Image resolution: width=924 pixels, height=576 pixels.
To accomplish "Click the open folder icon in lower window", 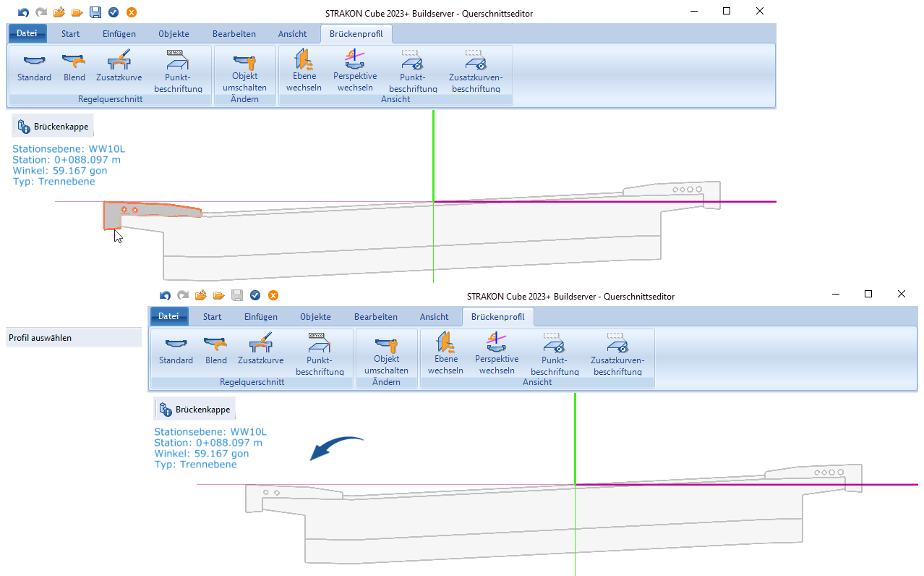I will (x=218, y=295).
